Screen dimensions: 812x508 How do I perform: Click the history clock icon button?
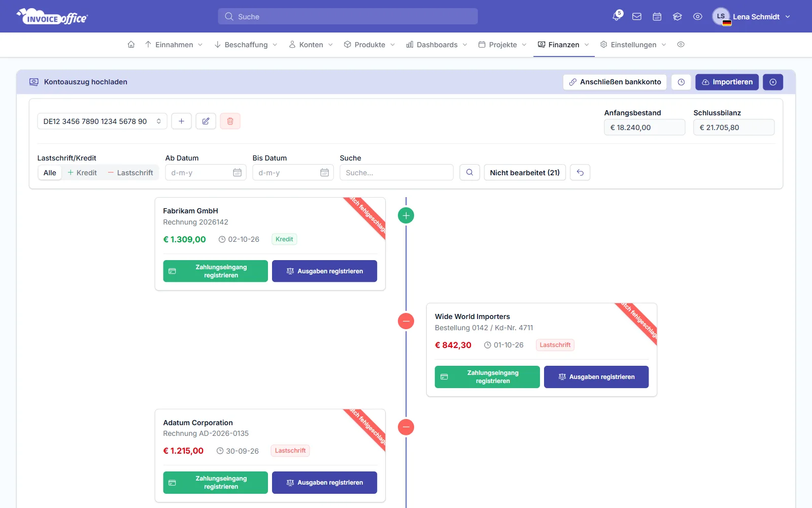681,82
